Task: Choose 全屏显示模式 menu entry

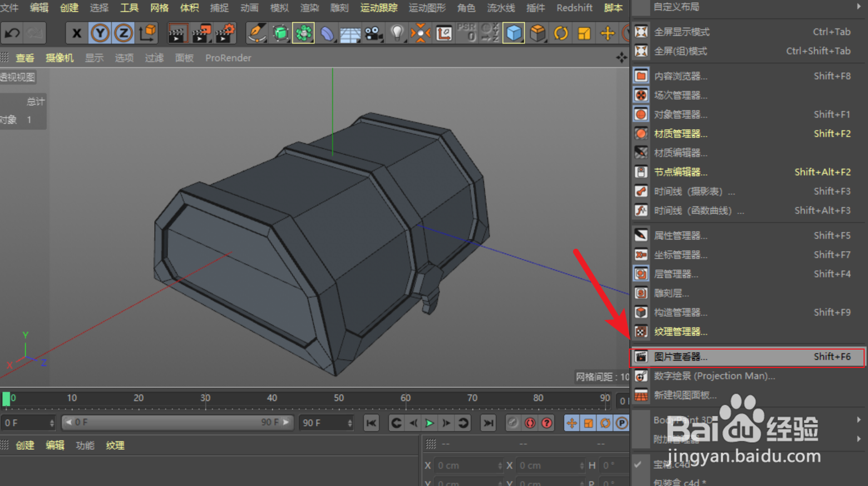Action: (x=747, y=32)
